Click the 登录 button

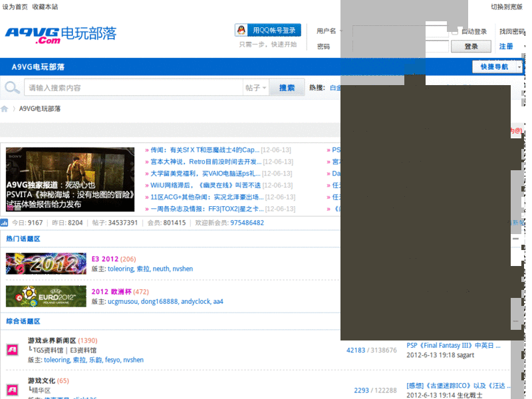click(x=471, y=47)
